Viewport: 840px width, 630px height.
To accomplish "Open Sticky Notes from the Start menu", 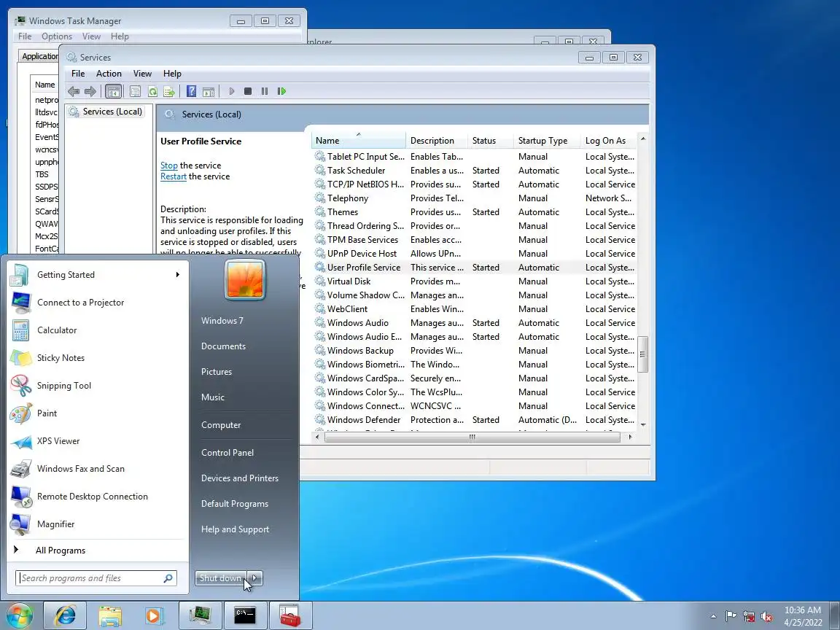I will point(97,358).
